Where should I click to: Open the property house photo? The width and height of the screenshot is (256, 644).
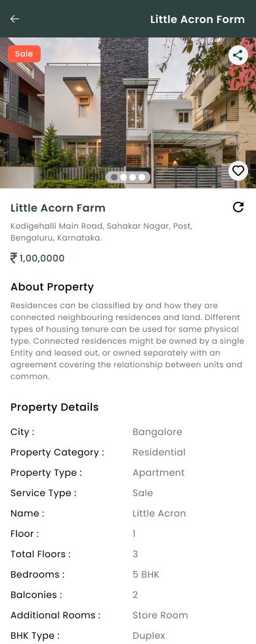point(128,113)
